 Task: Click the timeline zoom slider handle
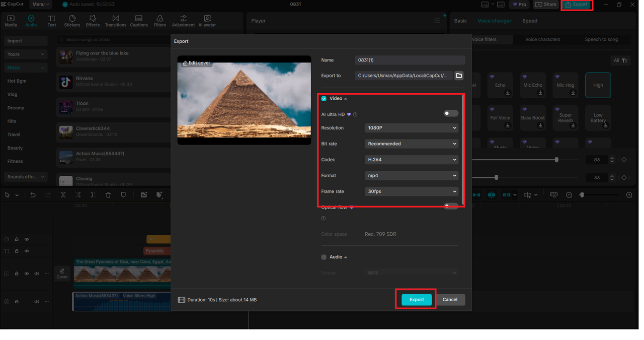coord(582,195)
